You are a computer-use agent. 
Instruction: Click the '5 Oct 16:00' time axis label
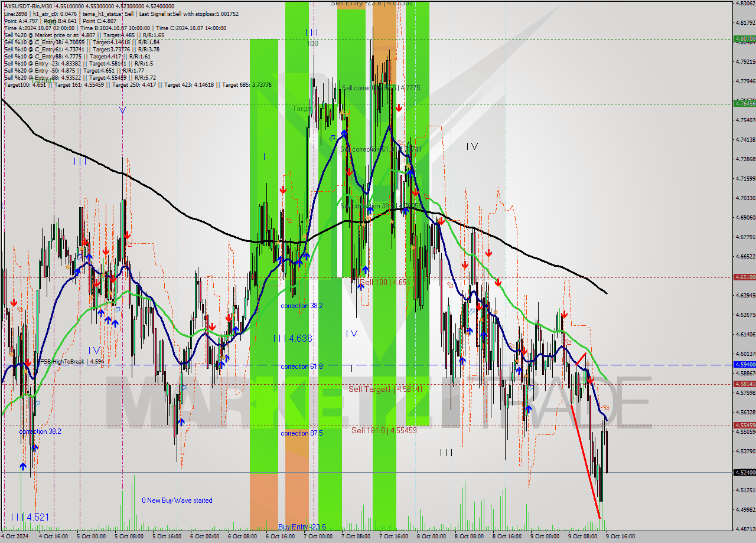167,537
